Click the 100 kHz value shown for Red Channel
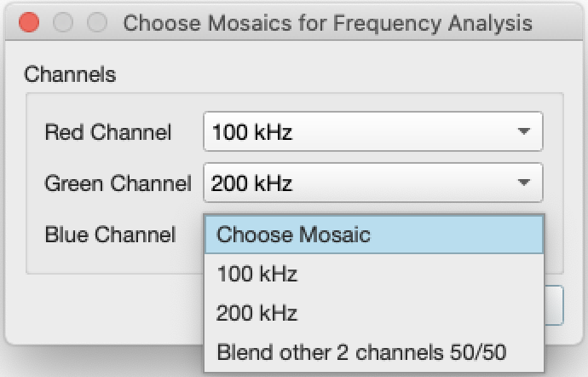 (252, 133)
